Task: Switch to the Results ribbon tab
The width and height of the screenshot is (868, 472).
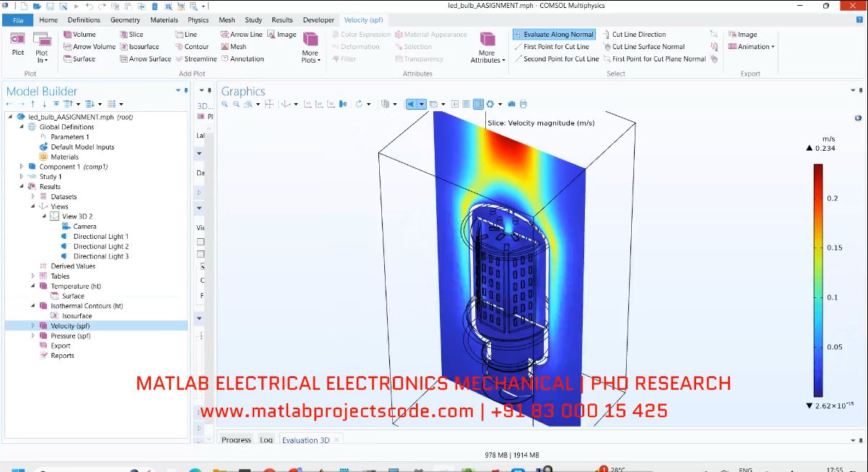Action: (282, 20)
